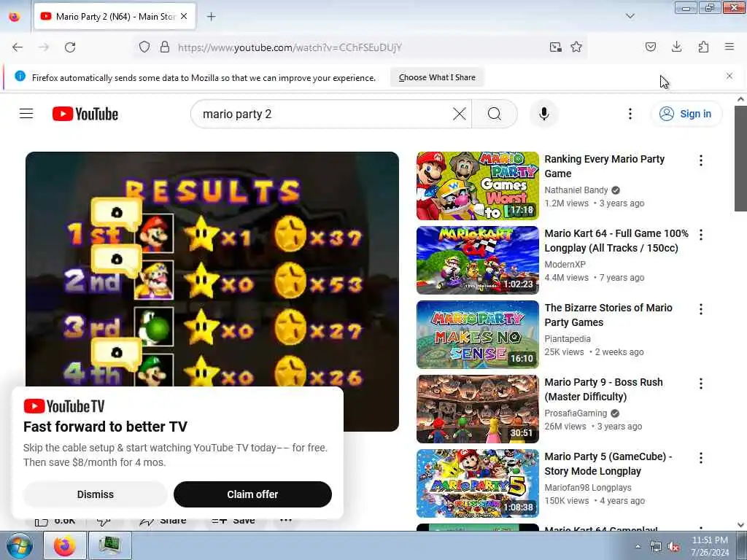Open the monitor app in taskbar
Viewport: 747px width, 560px height.
(x=109, y=545)
